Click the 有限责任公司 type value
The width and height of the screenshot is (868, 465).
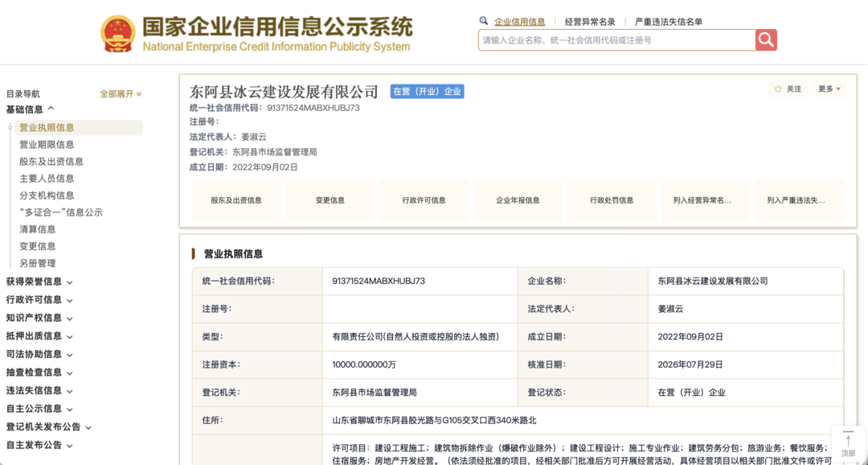coord(416,336)
